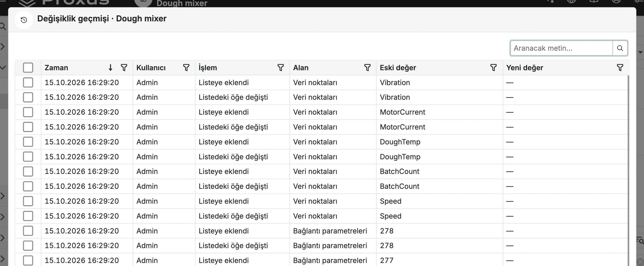
Task: Open the Kullanıcı column filter
Action: coord(186,68)
